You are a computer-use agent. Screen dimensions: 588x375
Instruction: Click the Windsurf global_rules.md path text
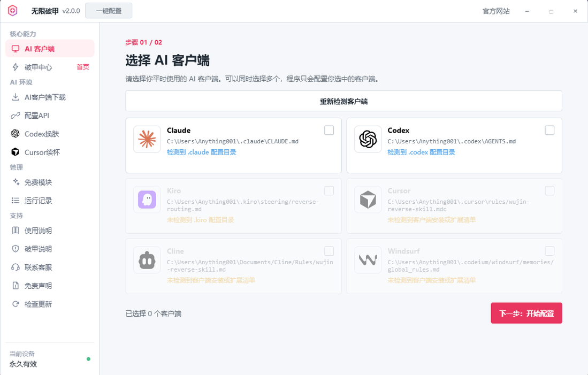[x=471, y=266]
